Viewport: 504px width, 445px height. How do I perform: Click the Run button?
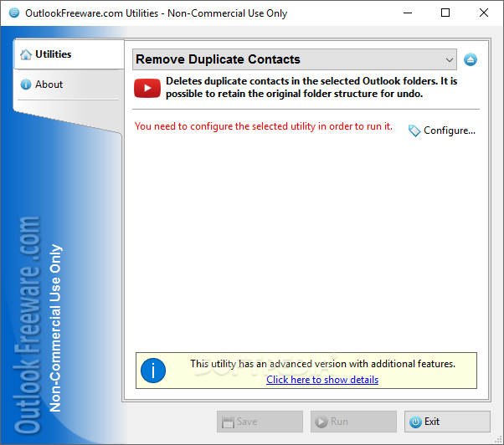click(x=353, y=422)
